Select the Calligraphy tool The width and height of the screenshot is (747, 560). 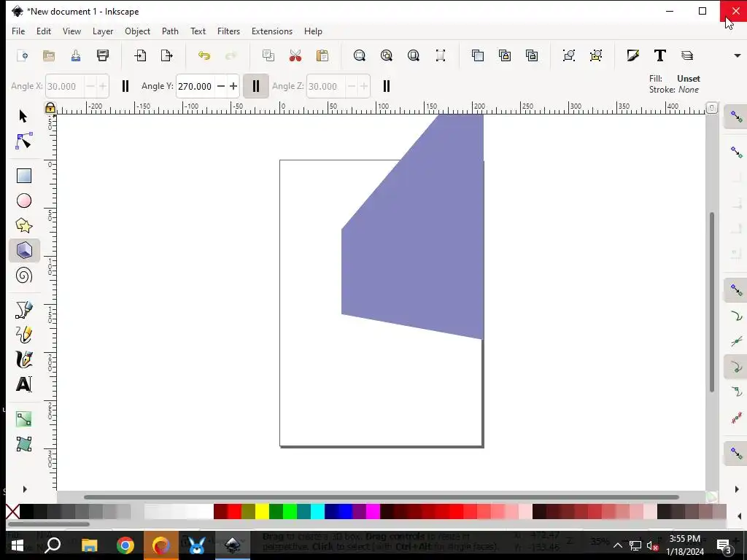tap(24, 359)
